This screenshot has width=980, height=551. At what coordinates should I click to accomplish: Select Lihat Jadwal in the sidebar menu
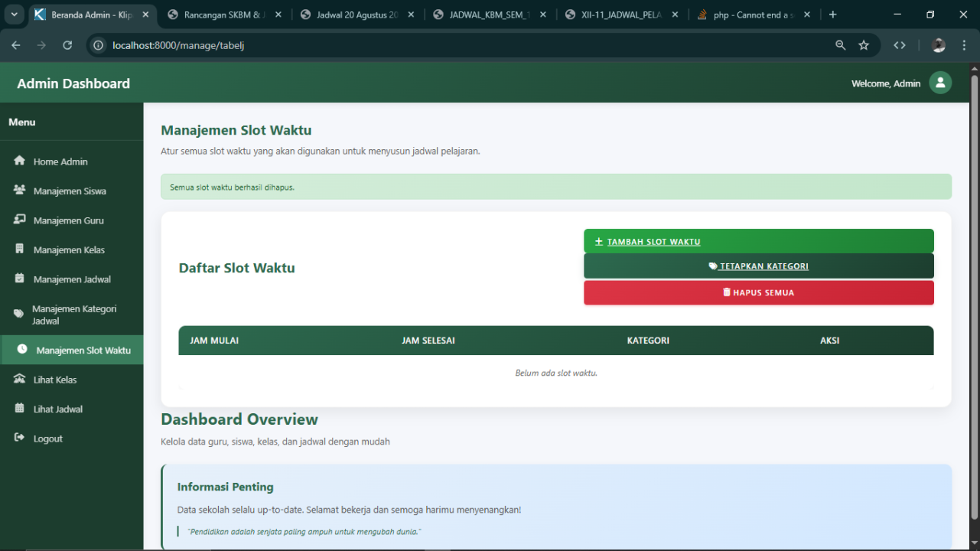[x=58, y=409]
